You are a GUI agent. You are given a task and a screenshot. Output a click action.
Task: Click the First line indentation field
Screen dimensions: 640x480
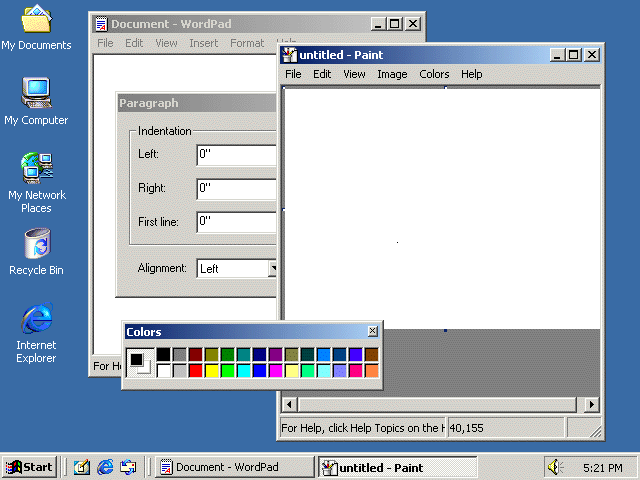pos(237,222)
